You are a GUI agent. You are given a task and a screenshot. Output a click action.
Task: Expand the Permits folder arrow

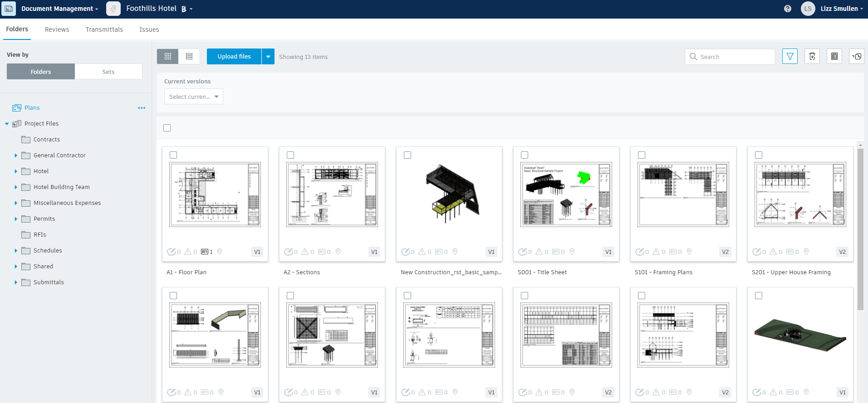click(x=16, y=219)
